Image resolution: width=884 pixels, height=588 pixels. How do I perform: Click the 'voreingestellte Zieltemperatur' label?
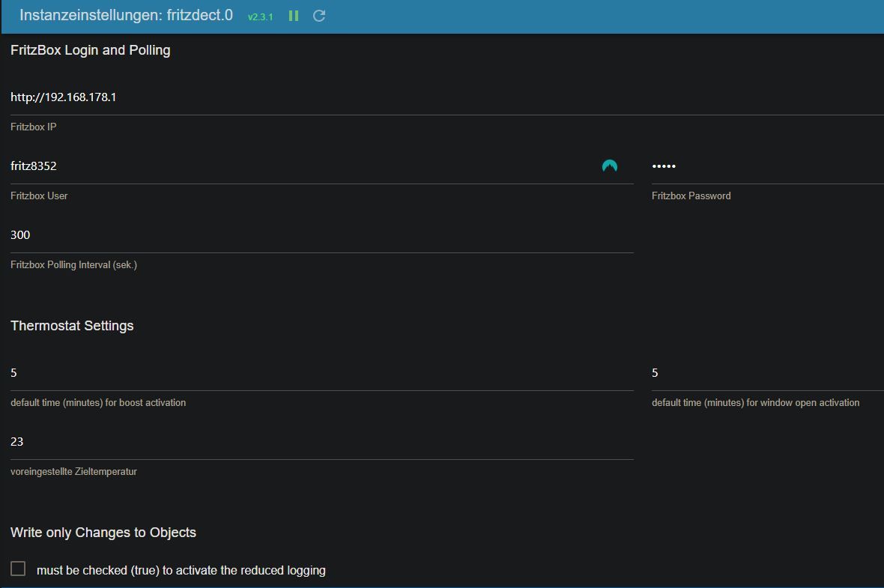(74, 472)
